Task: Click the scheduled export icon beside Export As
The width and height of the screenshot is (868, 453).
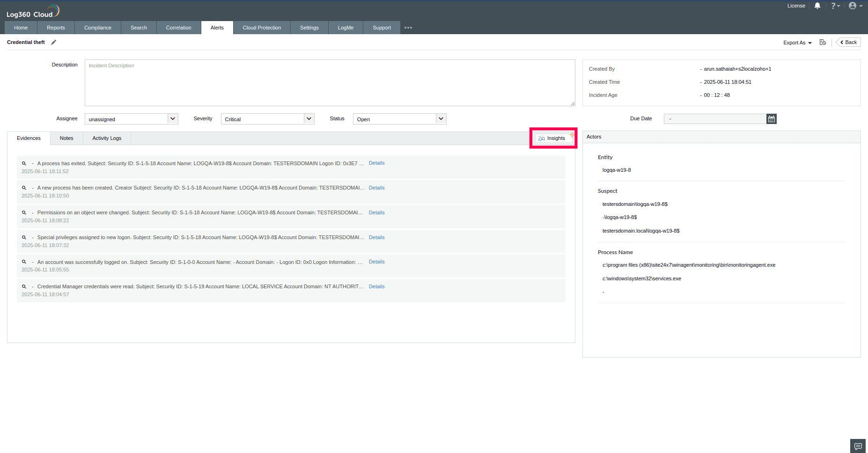Action: pos(823,42)
